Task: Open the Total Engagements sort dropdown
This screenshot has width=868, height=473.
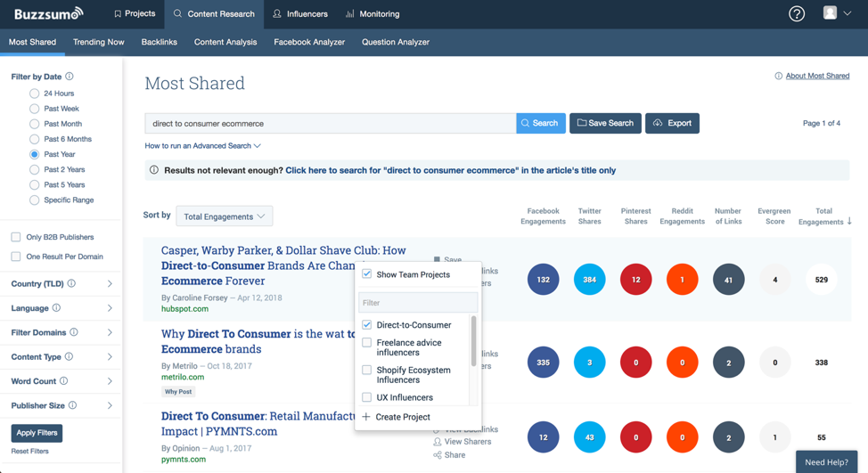Action: coord(225,216)
